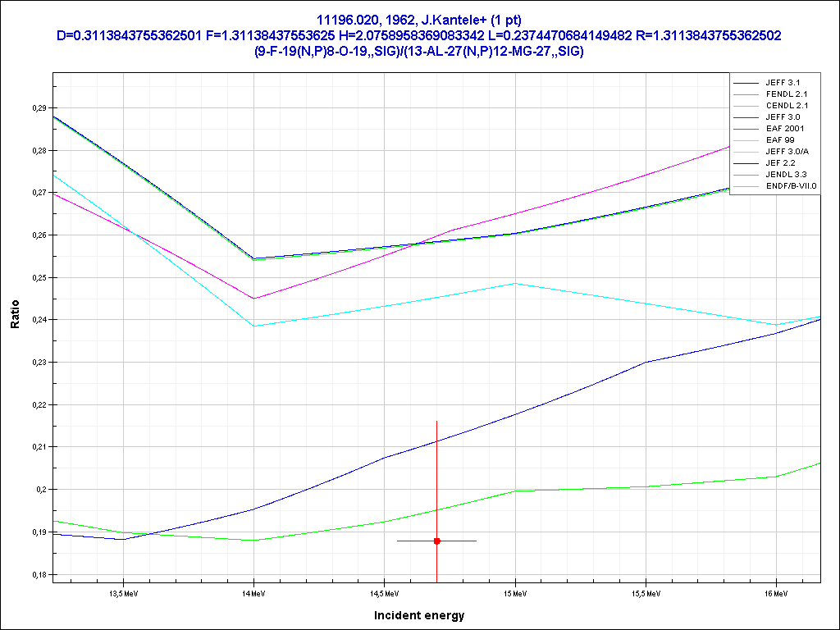Click the orange EAF 99 legend line

click(x=746, y=140)
